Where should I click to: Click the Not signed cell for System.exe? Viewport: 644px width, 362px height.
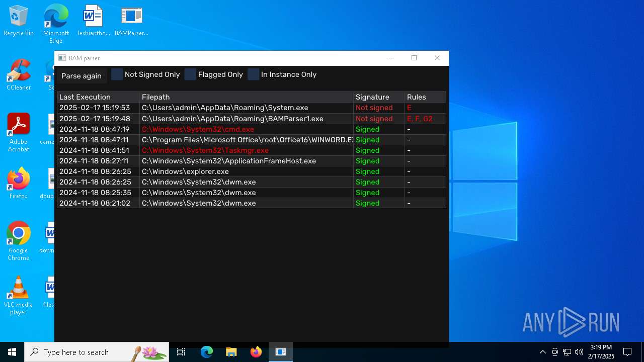point(379,108)
